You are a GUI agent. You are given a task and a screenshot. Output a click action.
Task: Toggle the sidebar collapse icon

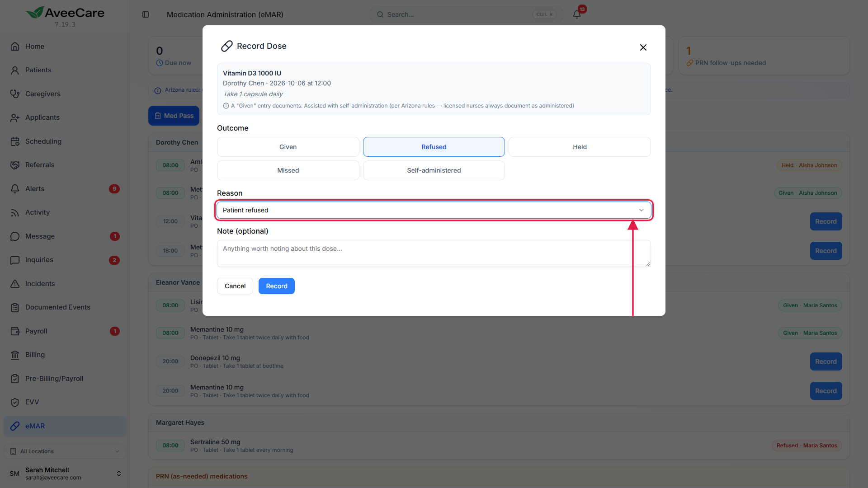(146, 14)
